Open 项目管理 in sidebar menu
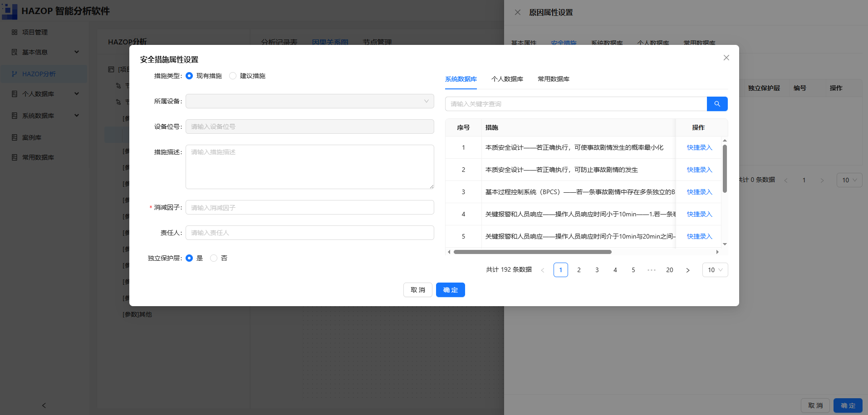Viewport: 868px width, 415px height. point(35,32)
